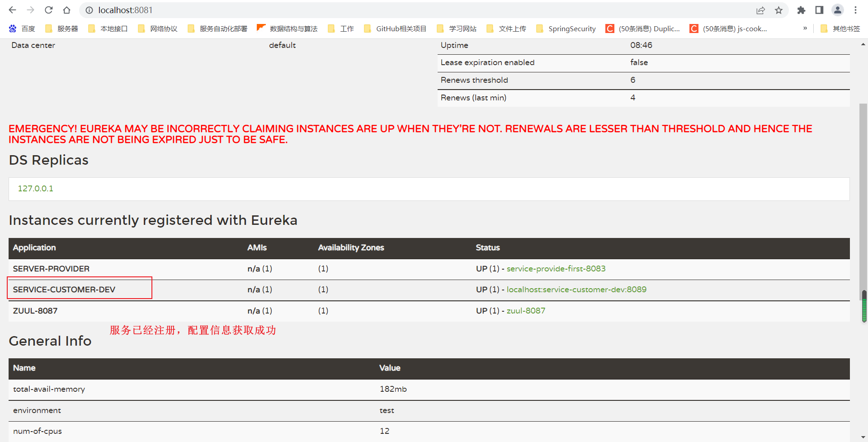The height and width of the screenshot is (442, 868).
Task: Click the Application column header
Action: click(x=34, y=247)
